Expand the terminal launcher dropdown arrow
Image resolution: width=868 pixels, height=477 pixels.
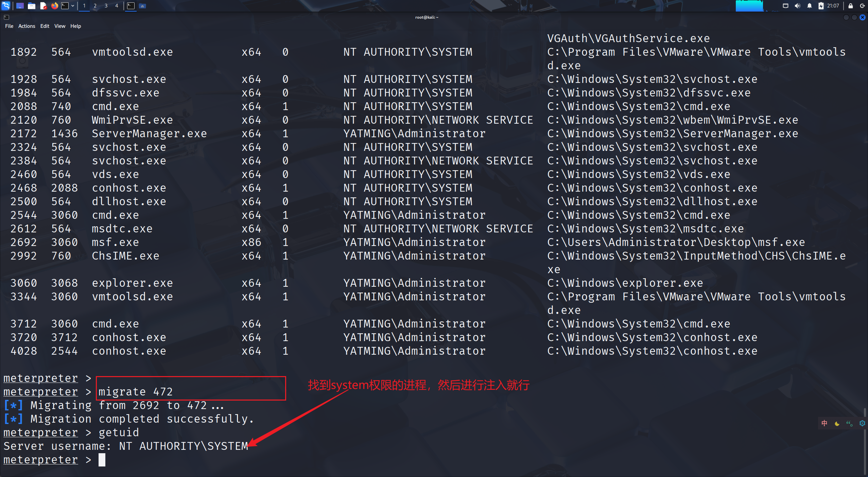(x=73, y=6)
